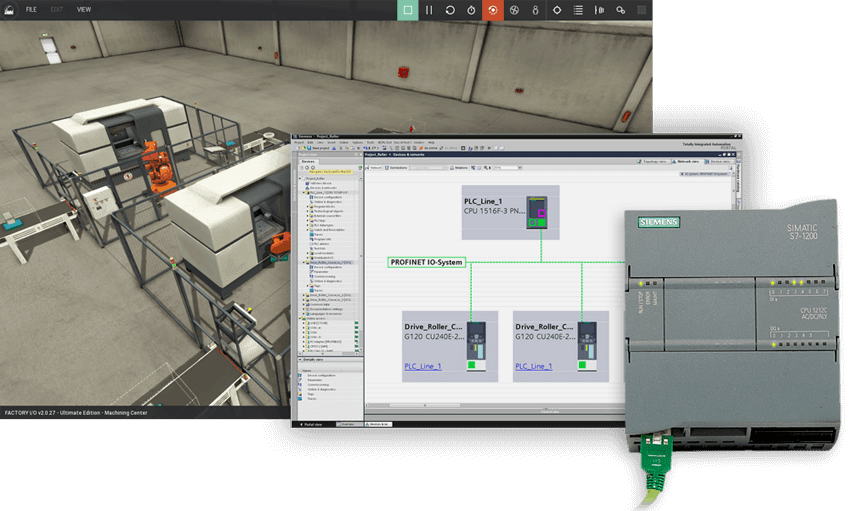Viewport: 850px width, 511px height.
Task: Click the PLC_Line_1 CPU module icon
Action: coord(537,212)
